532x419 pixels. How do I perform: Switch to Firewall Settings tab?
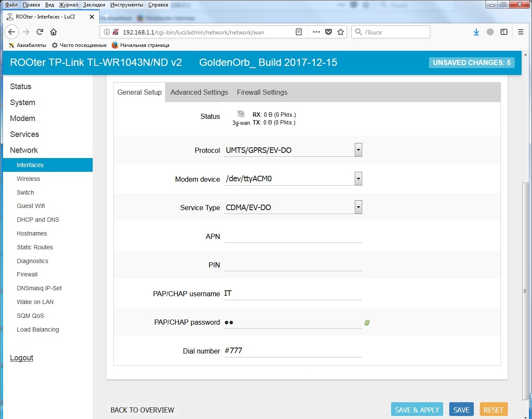click(x=262, y=92)
